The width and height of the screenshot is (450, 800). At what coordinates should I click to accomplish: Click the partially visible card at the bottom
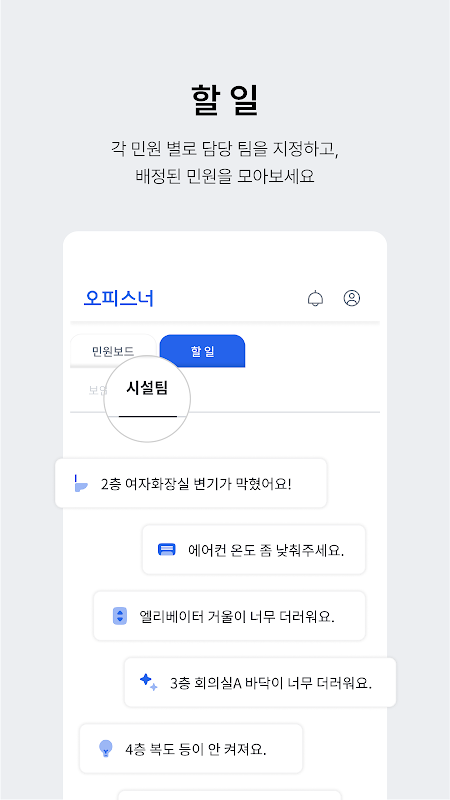[230, 795]
